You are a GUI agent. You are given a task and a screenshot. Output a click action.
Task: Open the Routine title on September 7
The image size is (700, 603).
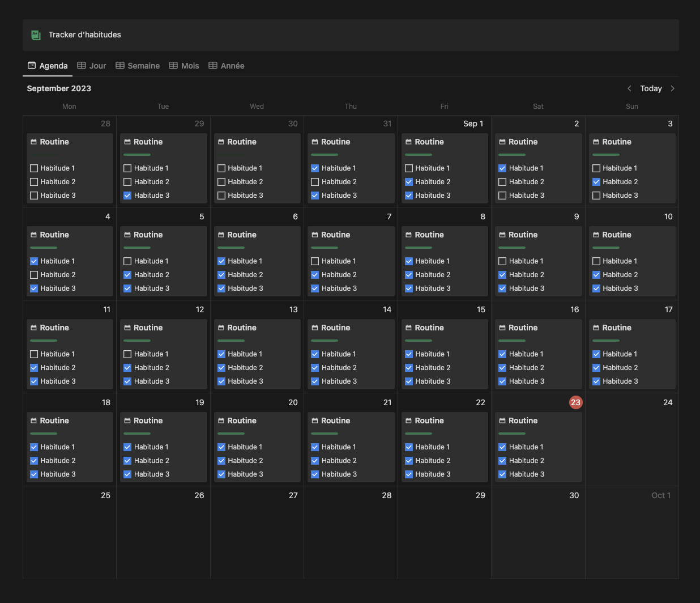click(335, 235)
